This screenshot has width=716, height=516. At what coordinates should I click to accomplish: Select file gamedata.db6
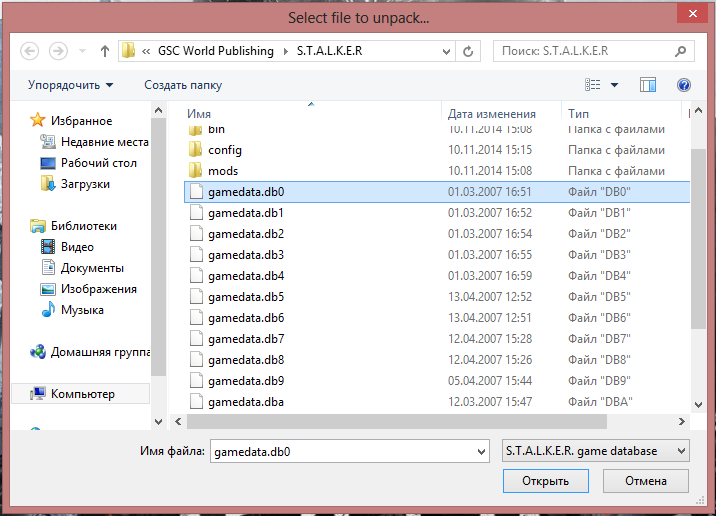tap(437, 318)
